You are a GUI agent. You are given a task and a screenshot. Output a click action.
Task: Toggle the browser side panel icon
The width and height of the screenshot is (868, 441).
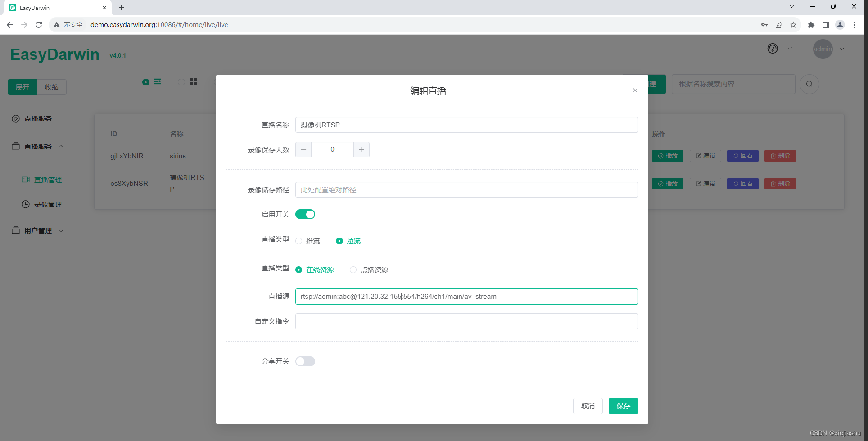826,25
